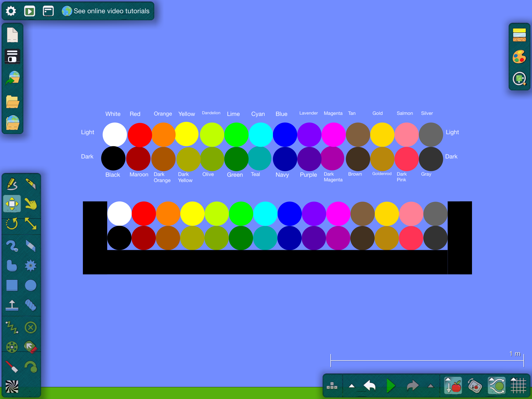The image size is (532, 399).
Task: Select the Circle shape tool
Action: pos(31,285)
